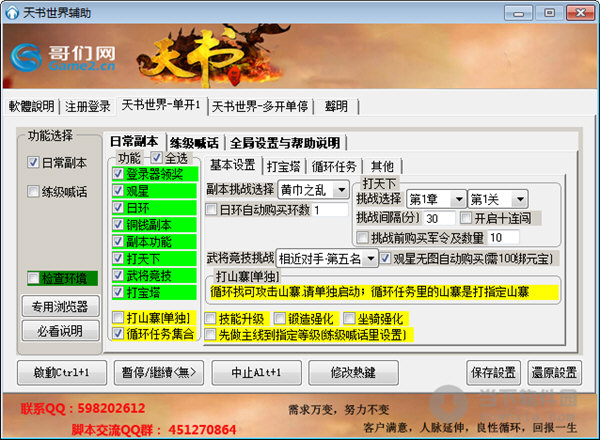Click the 日环 purchase count field
The height and width of the screenshot is (440, 600).
coord(330,210)
